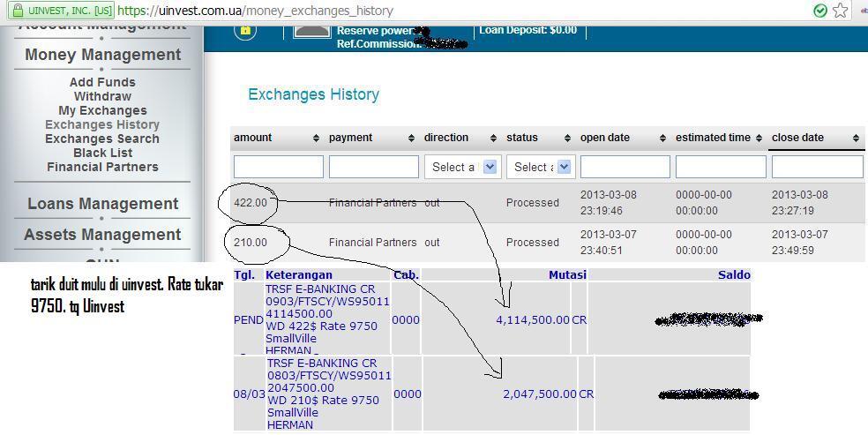Open Financial Partners sidebar link
The height and width of the screenshot is (435, 868).
[x=102, y=167]
